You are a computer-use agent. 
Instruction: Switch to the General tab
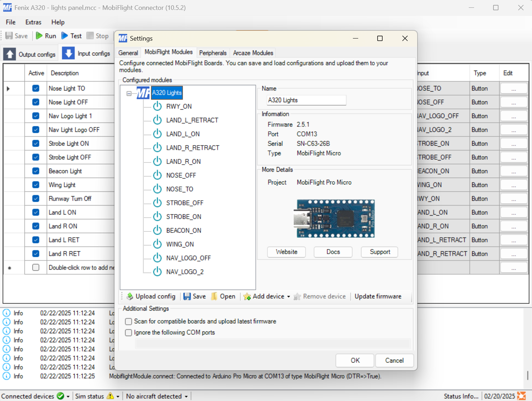pos(128,53)
